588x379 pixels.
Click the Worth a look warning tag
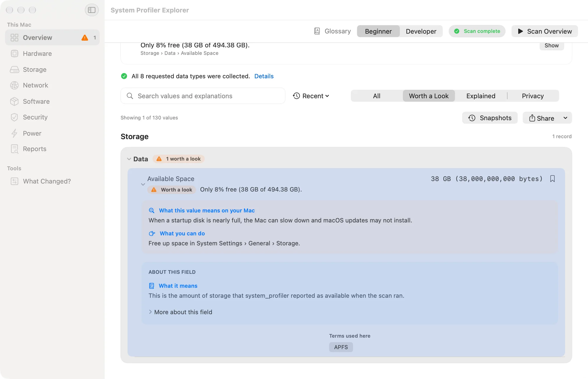[172, 190]
